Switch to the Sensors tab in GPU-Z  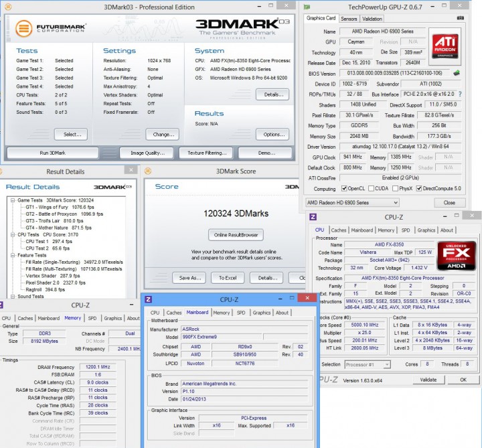pyautogui.click(x=349, y=19)
